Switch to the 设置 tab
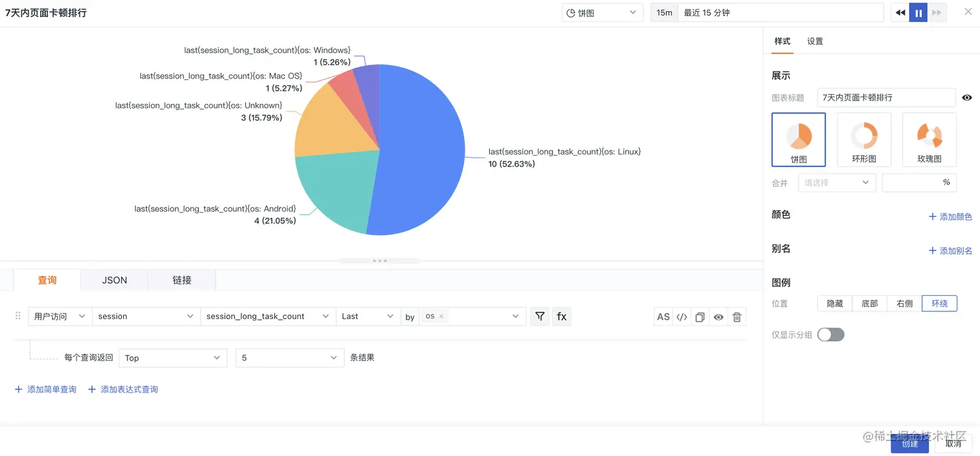980x456 pixels. pyautogui.click(x=815, y=41)
